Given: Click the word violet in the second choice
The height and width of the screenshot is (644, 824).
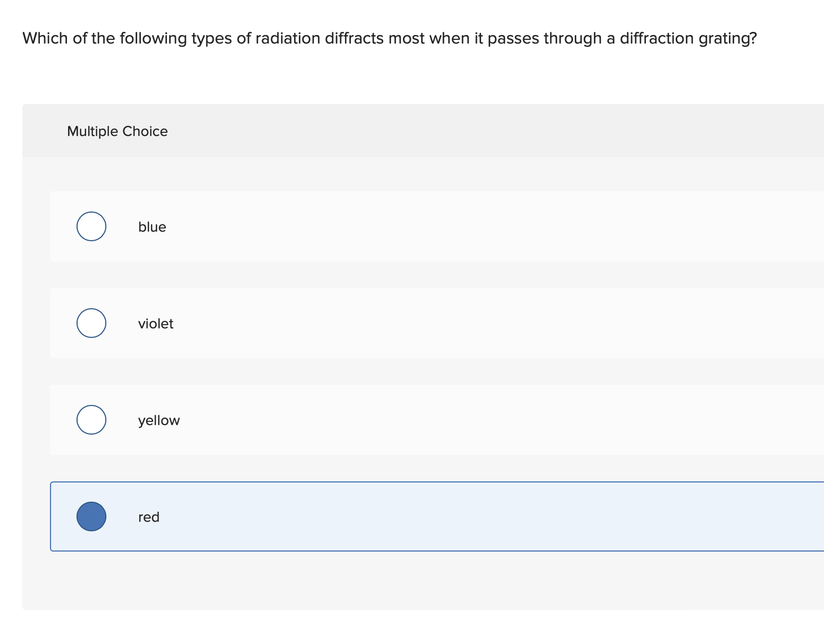Looking at the screenshot, I should [x=156, y=323].
